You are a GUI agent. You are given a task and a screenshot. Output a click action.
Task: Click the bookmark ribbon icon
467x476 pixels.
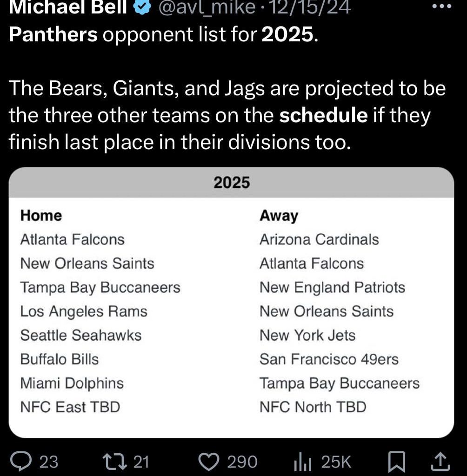pyautogui.click(x=398, y=461)
